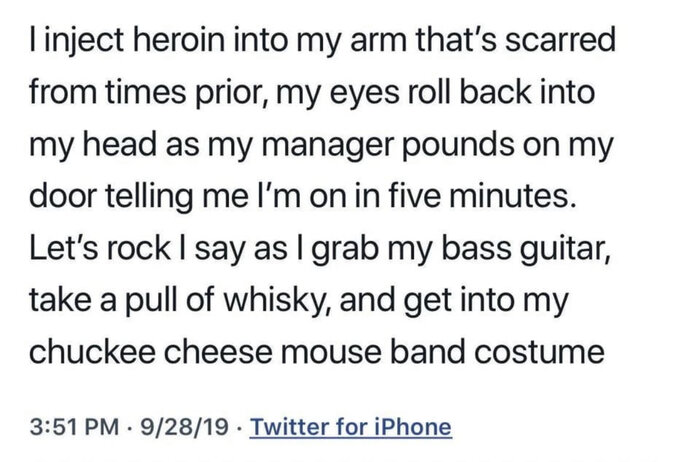Click the word costume
700x462 pixels.
coord(539,352)
